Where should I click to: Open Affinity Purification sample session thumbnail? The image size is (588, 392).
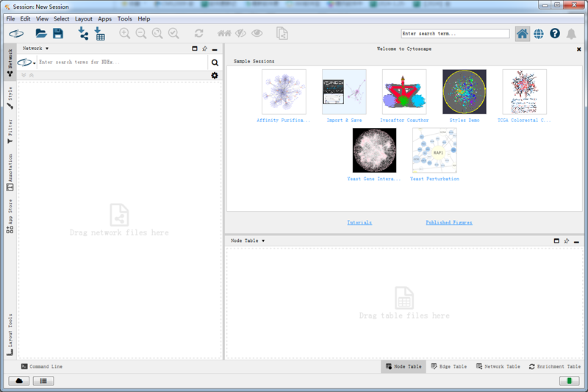coord(284,92)
